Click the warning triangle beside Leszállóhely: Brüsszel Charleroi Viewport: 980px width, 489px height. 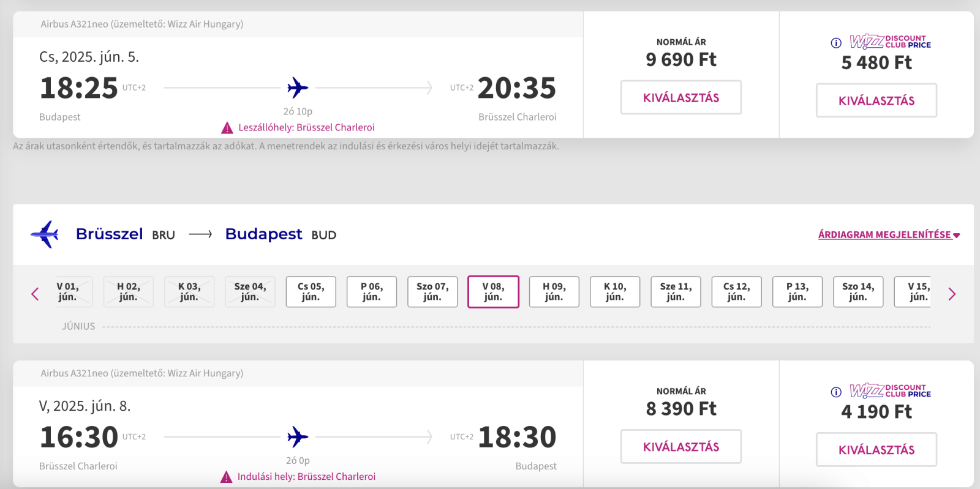227,128
